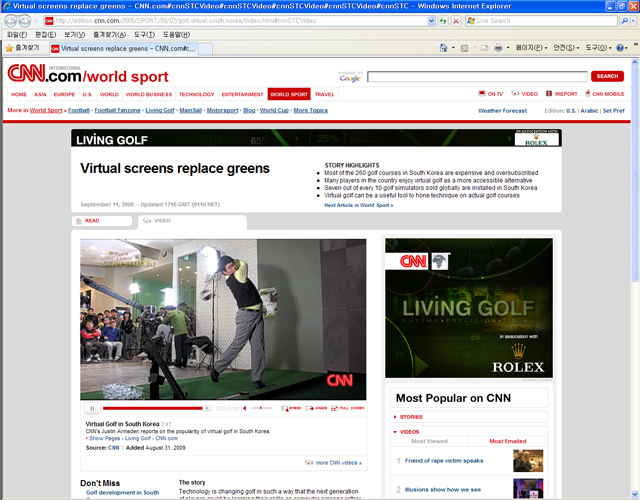This screenshot has height=500, width=640.
Task: Click the CNN search text field
Action: pos(476,76)
